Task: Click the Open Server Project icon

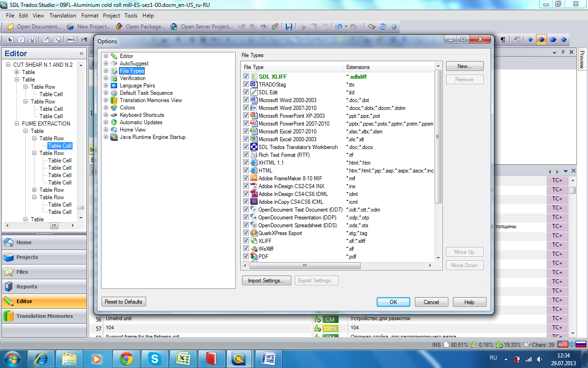Action: pyautogui.click(x=174, y=27)
